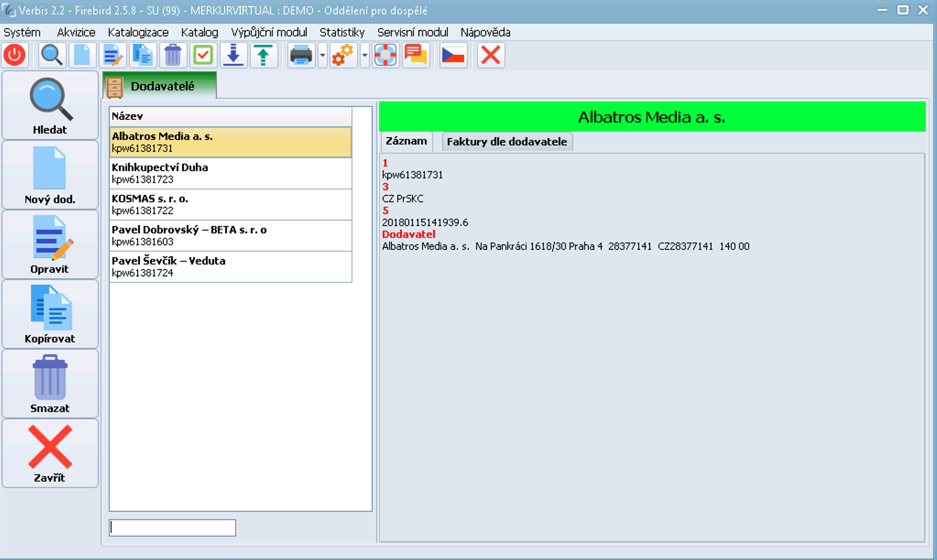Click the Czech flag language icon
This screenshot has width=937, height=560.
[453, 55]
